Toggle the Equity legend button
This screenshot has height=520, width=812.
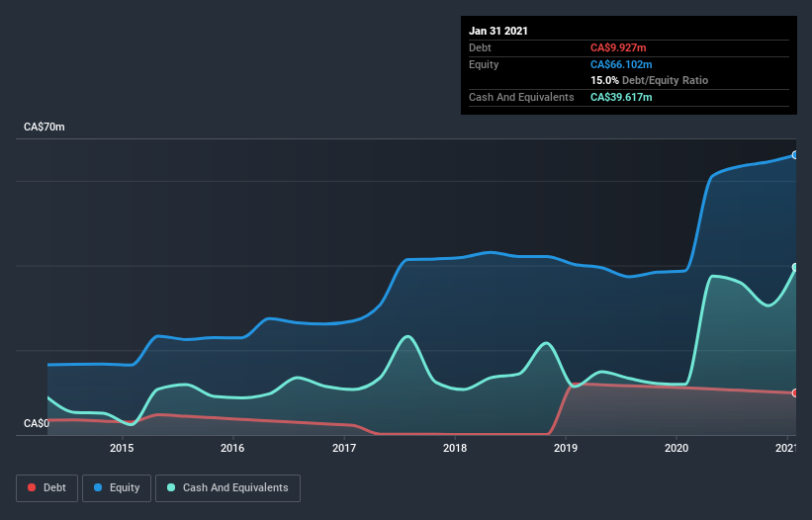117,488
